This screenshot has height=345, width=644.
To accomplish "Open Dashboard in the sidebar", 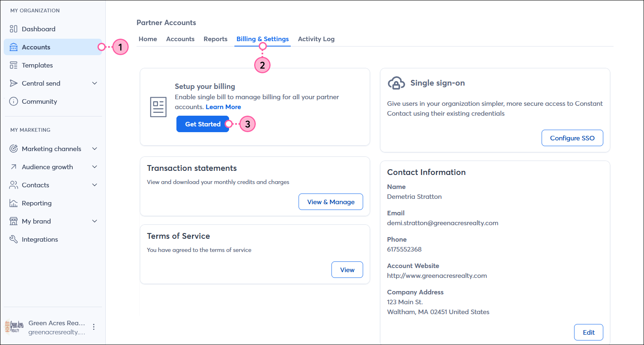I will click(x=53, y=29).
